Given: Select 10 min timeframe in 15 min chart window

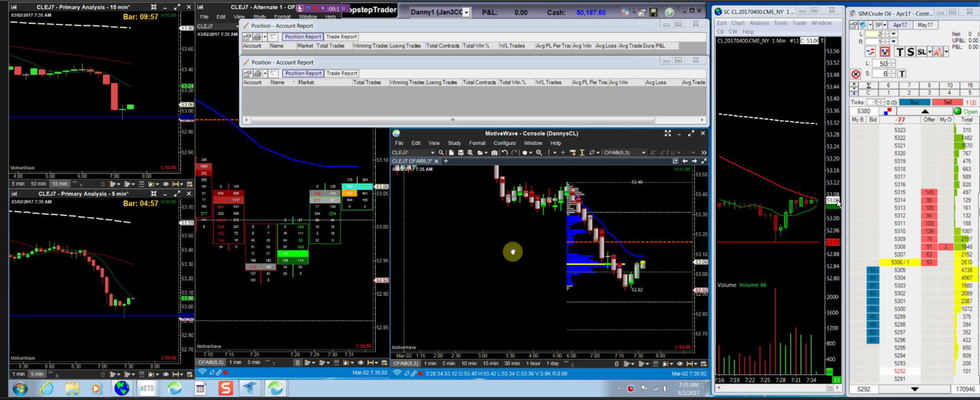Looking at the screenshot, I should (38, 184).
